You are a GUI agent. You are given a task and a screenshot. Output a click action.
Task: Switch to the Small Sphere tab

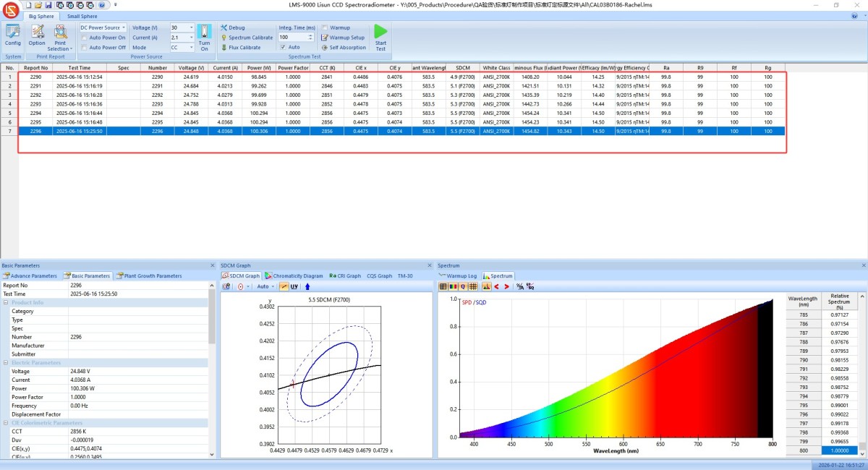coord(82,16)
